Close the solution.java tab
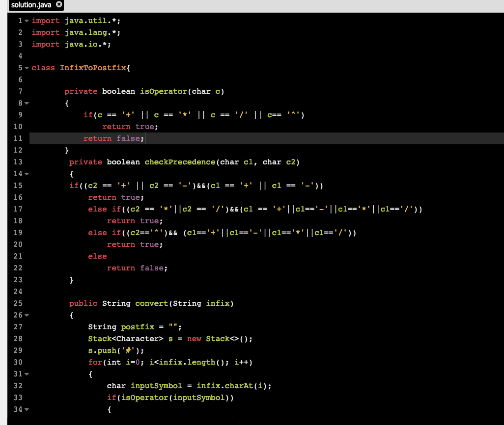The width and height of the screenshot is (504, 425). pyautogui.click(x=60, y=5)
